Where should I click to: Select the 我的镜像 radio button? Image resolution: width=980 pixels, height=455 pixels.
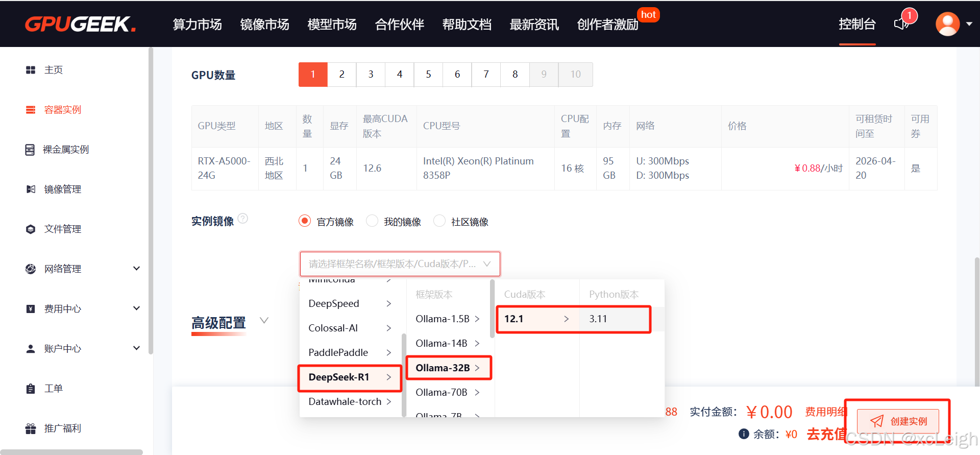372,221
